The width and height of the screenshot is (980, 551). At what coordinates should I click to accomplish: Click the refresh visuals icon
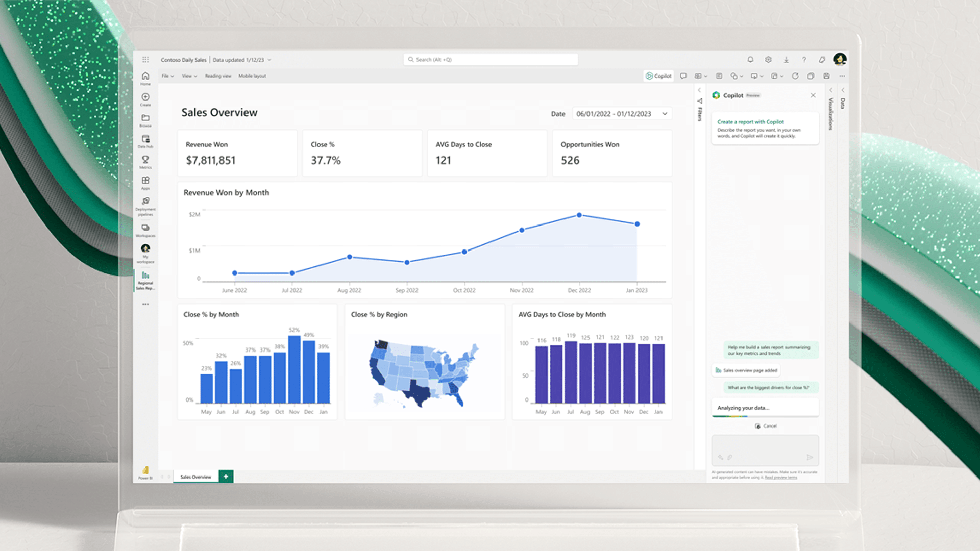coord(795,76)
